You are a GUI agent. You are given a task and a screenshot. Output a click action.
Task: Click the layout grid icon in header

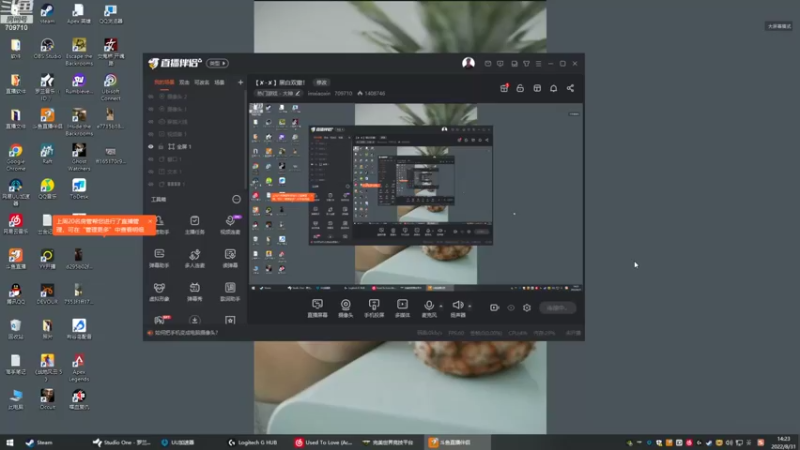537,88
